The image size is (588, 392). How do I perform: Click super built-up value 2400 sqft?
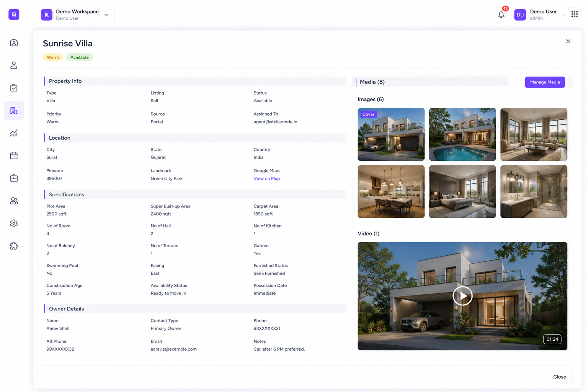pyautogui.click(x=161, y=214)
